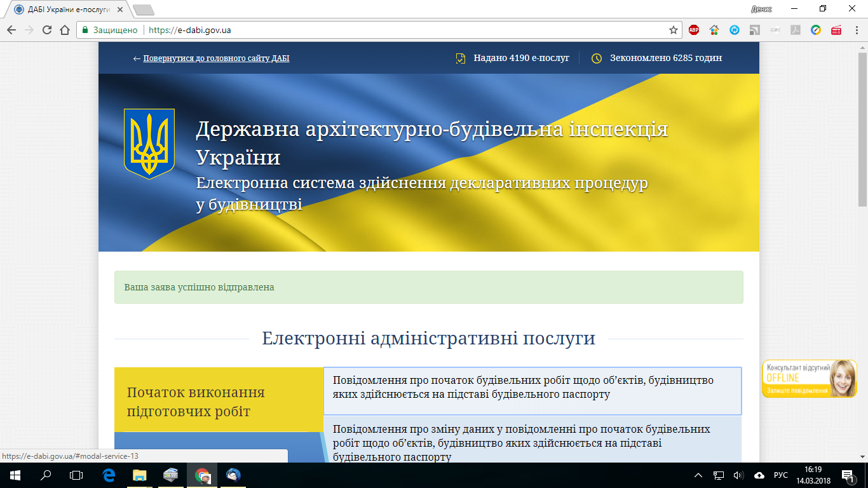868x488 pixels.
Task: Bookmark this page with the star icon
Action: (674, 30)
